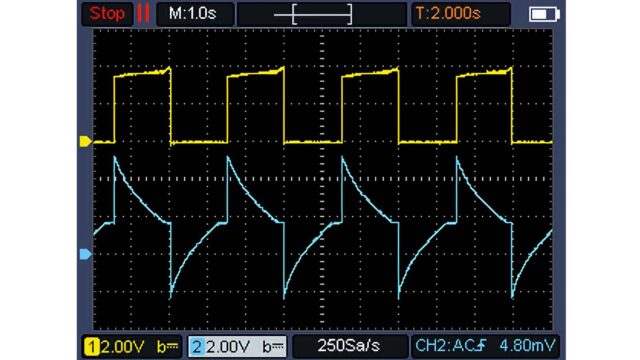Viewport: 640px width, 360px height.
Task: Click the red Stop status indicator
Action: tap(107, 13)
